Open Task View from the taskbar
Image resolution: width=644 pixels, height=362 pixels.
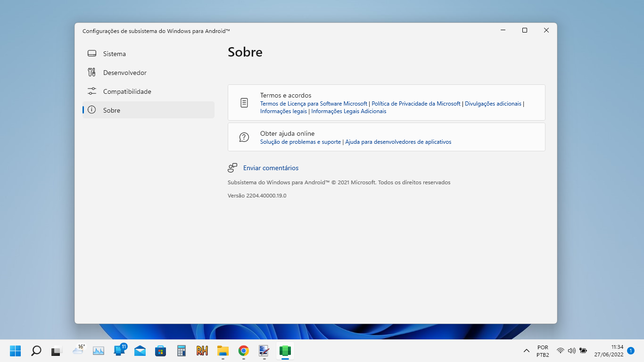pos(57,351)
